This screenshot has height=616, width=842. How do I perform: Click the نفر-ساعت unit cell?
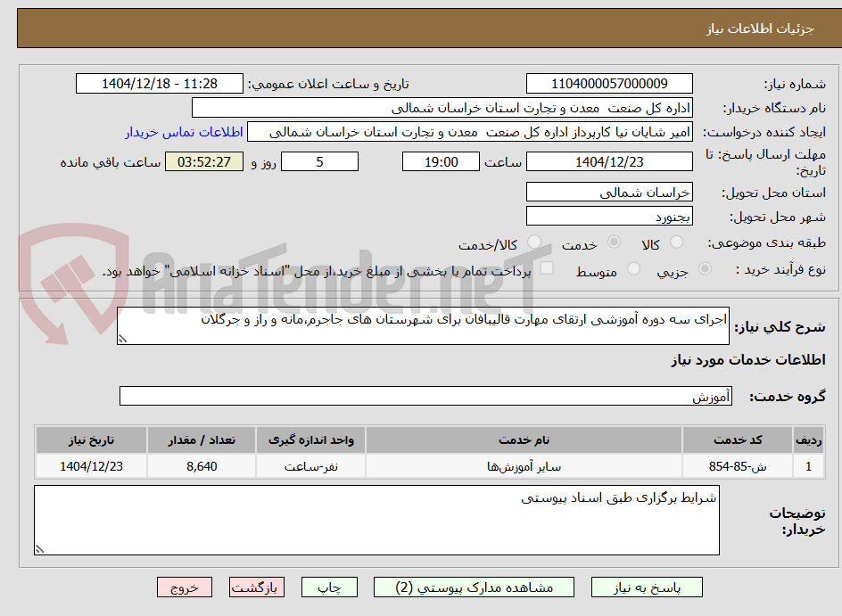click(x=311, y=466)
